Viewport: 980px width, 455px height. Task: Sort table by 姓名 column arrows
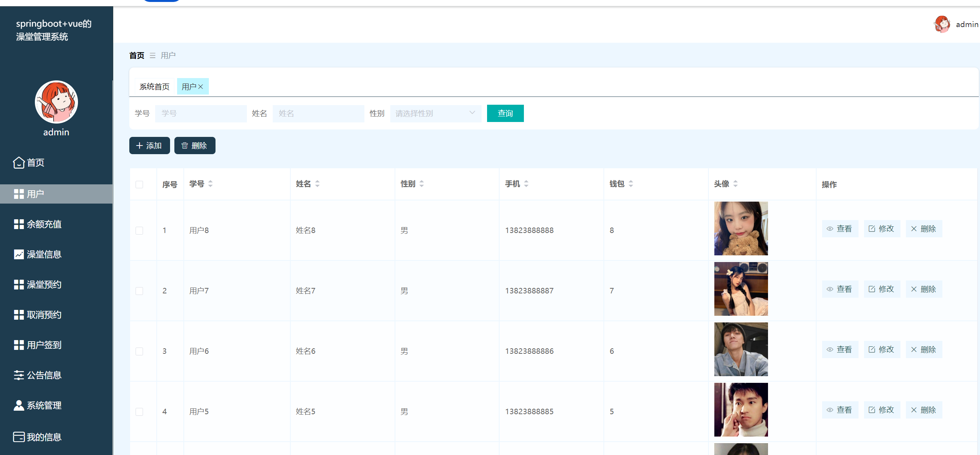point(317,184)
